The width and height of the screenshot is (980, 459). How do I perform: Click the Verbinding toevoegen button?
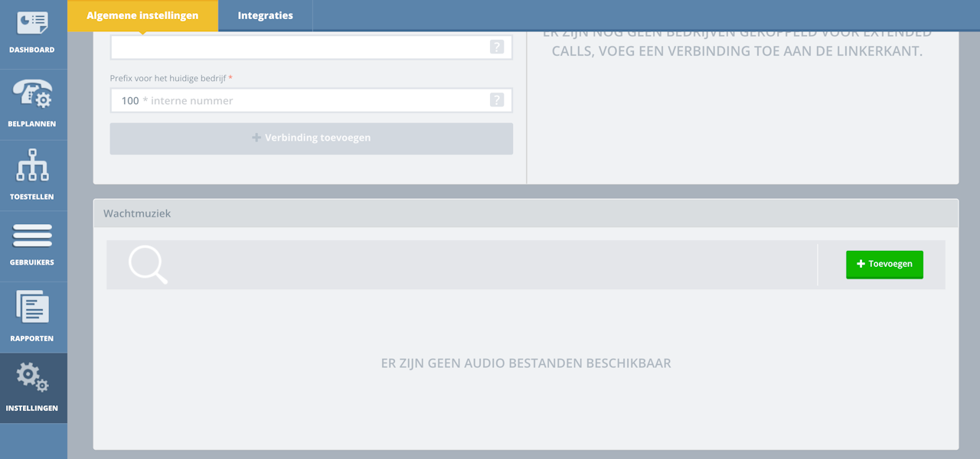tap(312, 138)
